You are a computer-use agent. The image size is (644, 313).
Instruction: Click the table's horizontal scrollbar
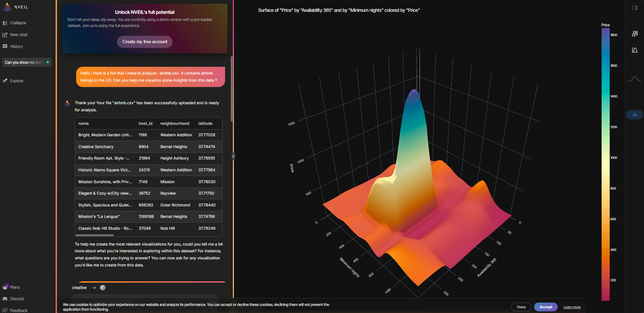94,235
